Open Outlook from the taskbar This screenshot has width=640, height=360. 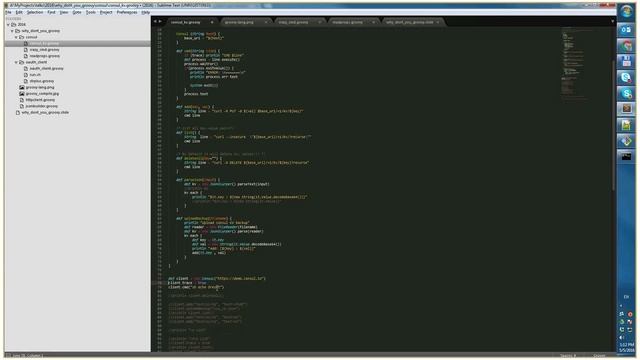point(626,30)
